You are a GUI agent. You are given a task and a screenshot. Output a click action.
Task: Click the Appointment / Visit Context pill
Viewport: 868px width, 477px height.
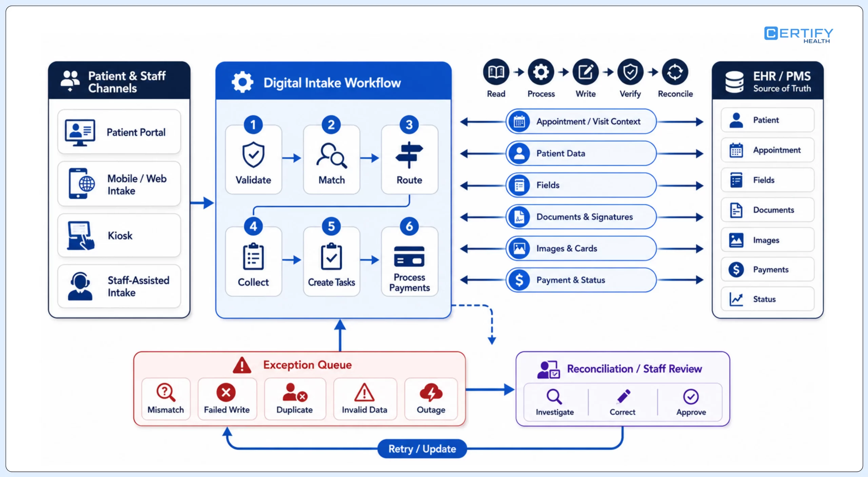coord(581,121)
